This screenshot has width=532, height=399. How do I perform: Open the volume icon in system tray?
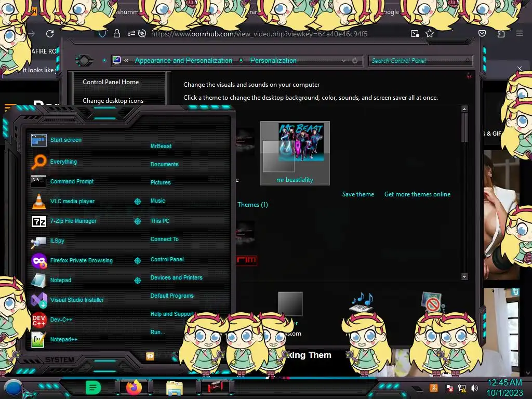[474, 388]
